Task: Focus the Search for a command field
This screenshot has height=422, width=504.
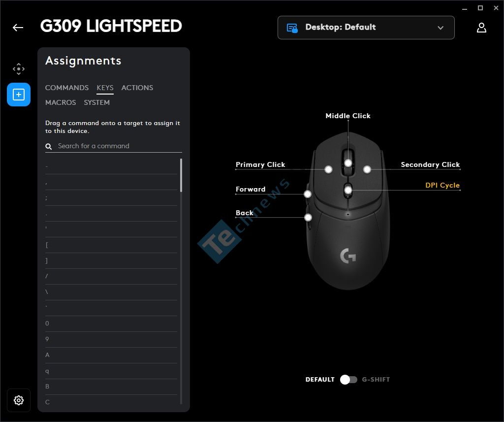Action: [114, 146]
